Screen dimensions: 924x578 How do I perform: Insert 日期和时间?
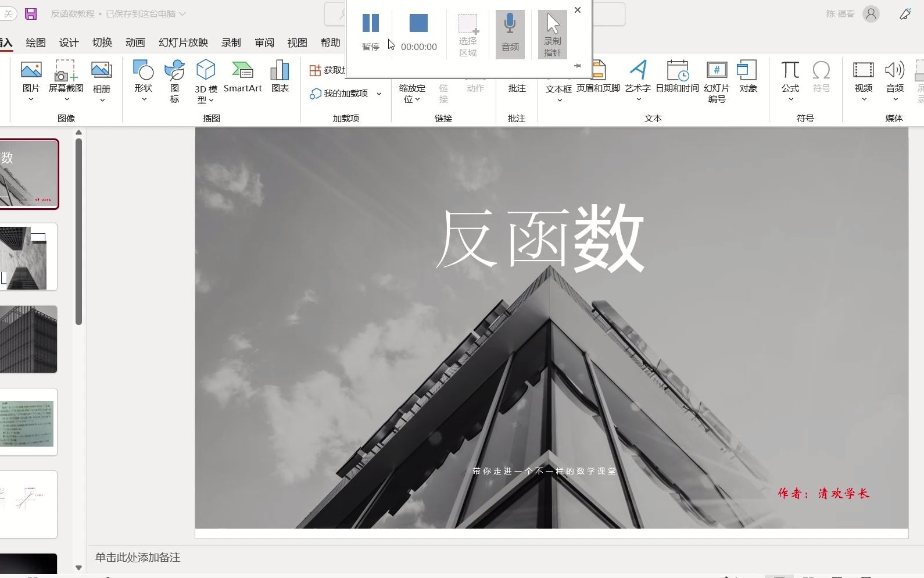coord(677,77)
